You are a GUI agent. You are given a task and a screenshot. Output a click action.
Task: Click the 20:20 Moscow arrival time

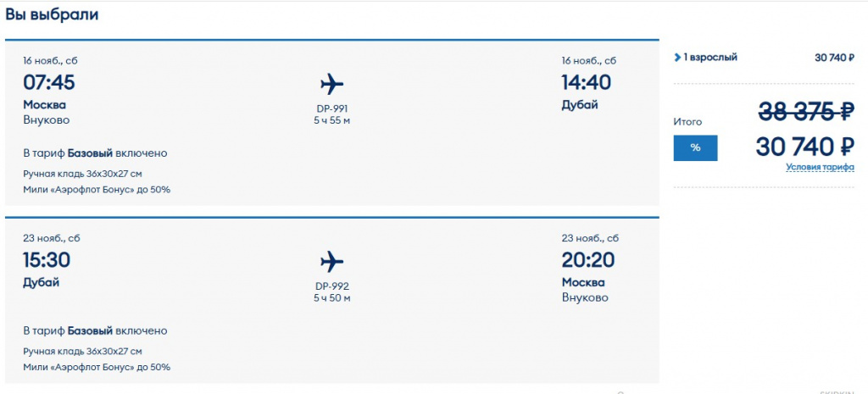click(x=588, y=260)
